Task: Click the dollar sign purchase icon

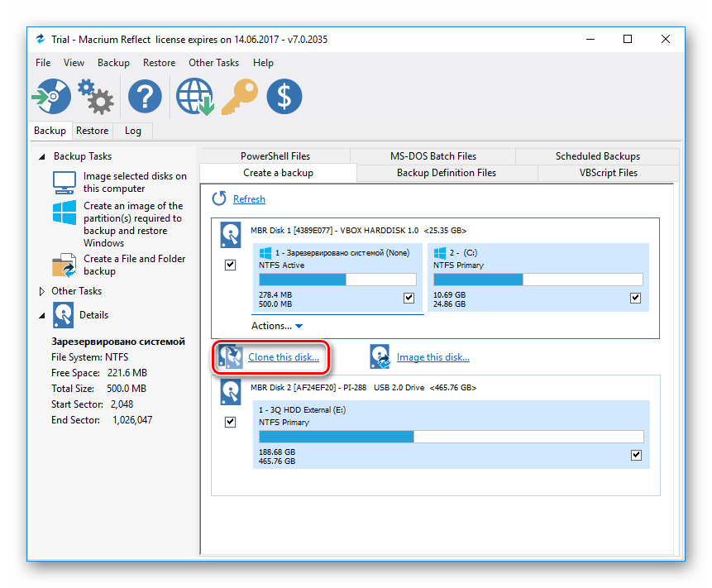Action: coord(284,97)
